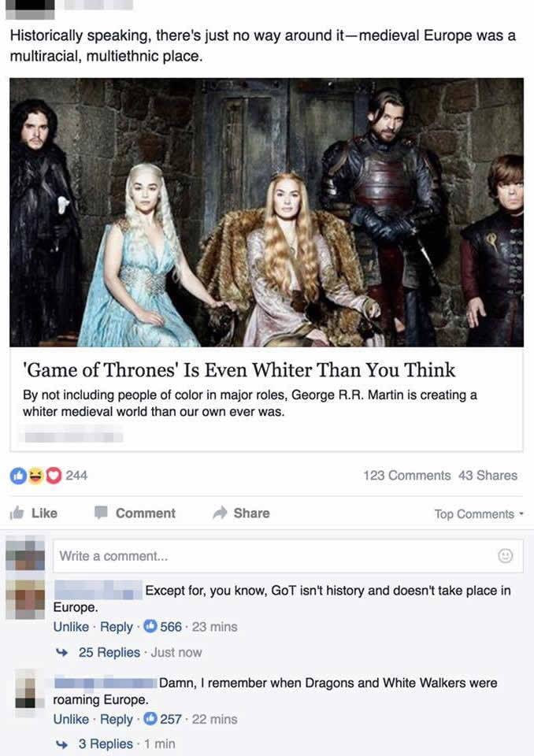Open emoji picker in comment box
Screen dimensions: 534x756
[505, 556]
